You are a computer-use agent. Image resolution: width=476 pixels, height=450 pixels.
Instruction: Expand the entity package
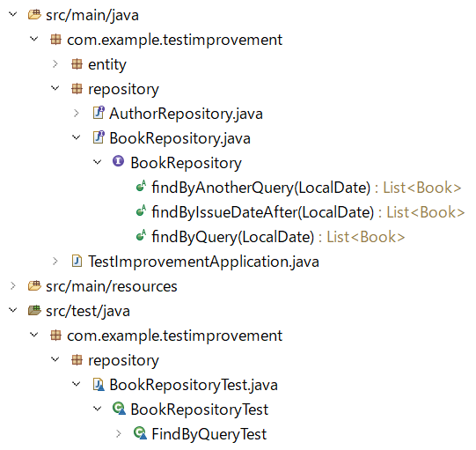click(x=55, y=63)
